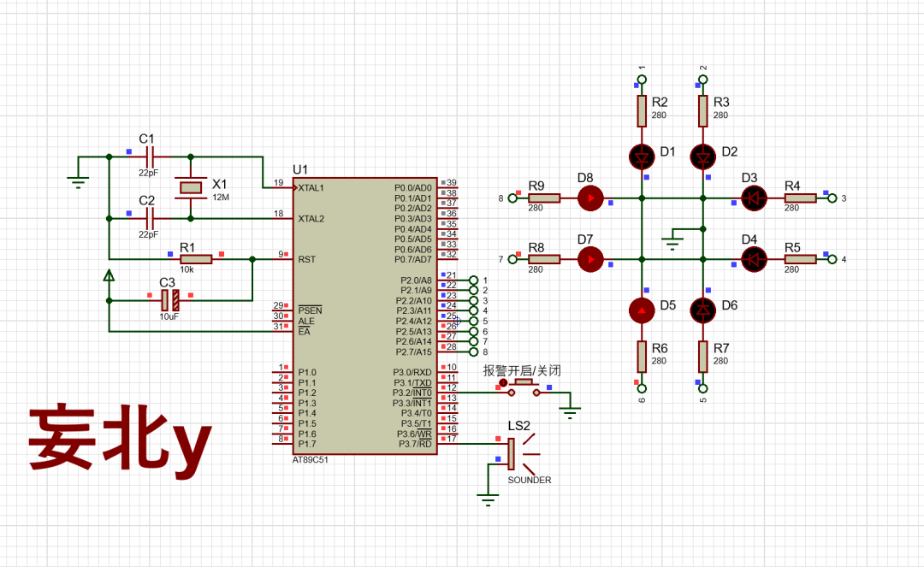Select LED D4
Viewport: 924px width, 567px height.
(754, 259)
